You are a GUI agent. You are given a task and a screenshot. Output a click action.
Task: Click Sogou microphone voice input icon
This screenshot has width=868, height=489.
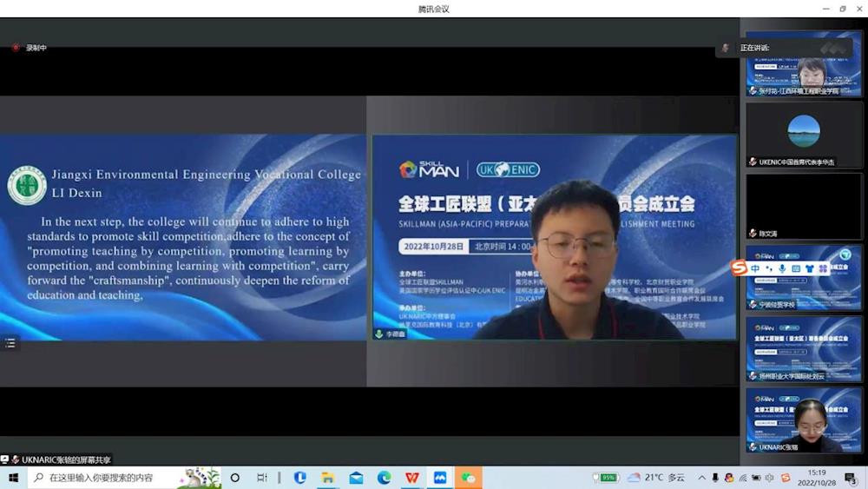pos(782,269)
